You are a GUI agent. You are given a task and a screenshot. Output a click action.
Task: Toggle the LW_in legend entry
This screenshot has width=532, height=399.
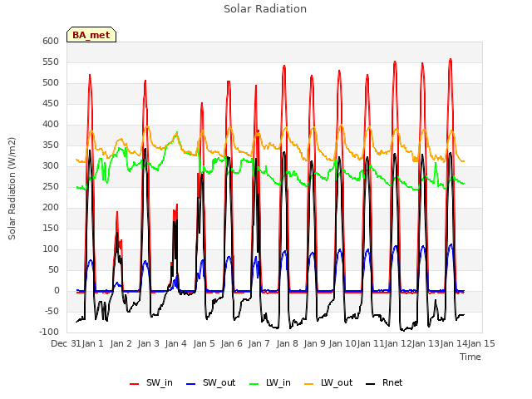click(270, 382)
